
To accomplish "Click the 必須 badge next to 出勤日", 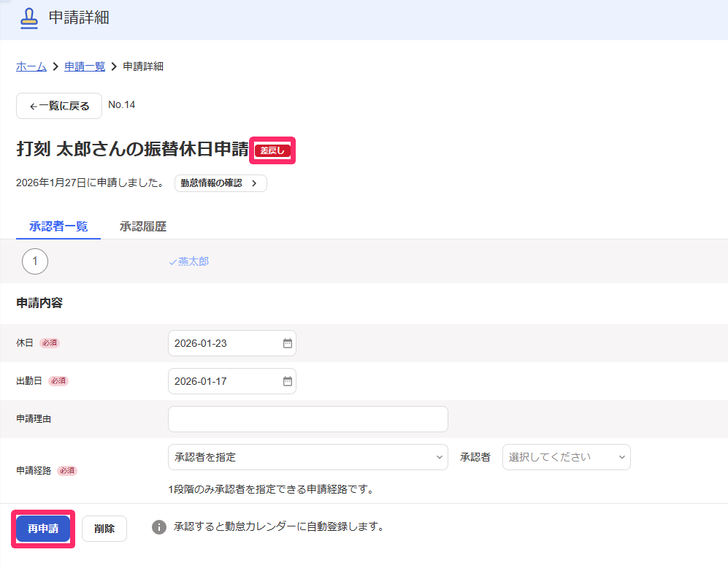I will [58, 381].
